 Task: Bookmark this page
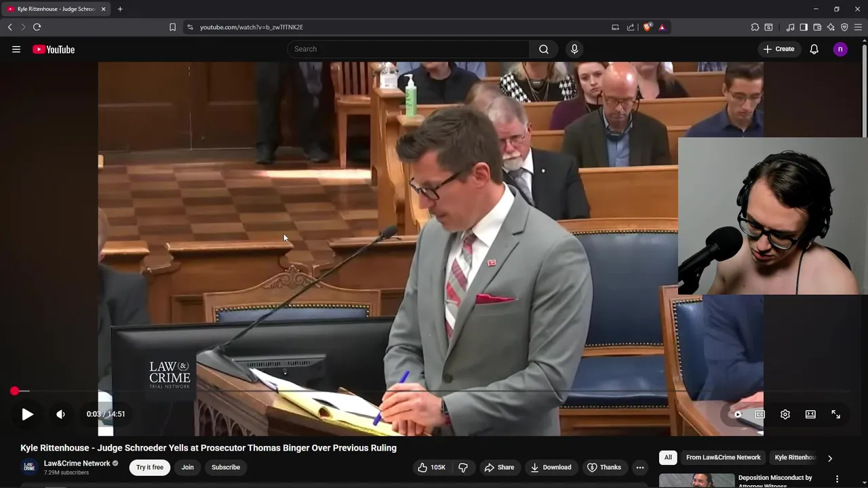(172, 27)
